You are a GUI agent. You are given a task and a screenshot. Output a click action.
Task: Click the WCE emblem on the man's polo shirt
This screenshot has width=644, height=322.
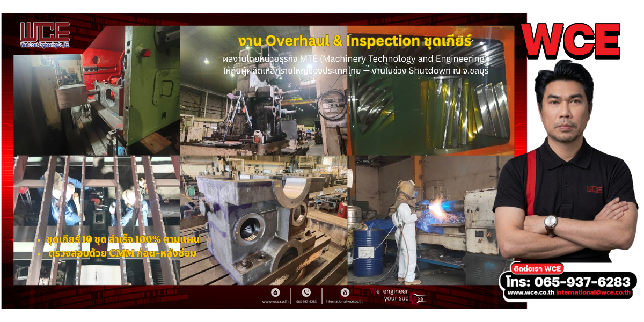[594, 189]
